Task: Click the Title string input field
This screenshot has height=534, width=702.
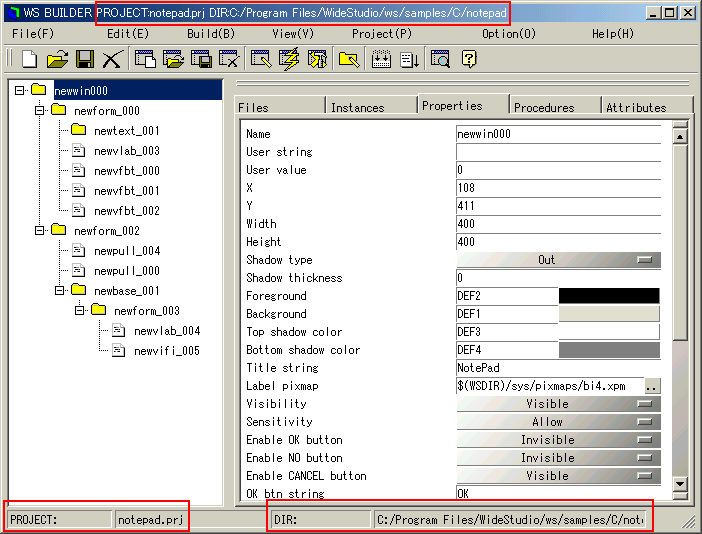Action: tap(557, 368)
